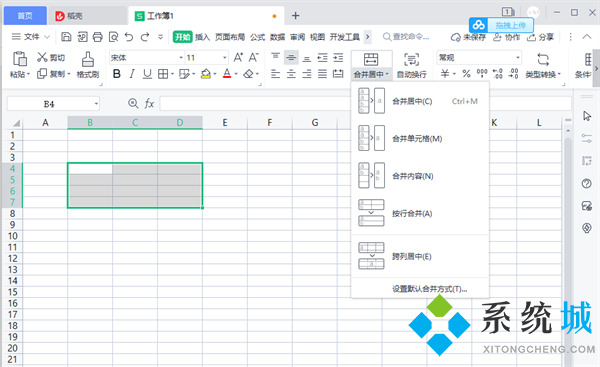This screenshot has width=600, height=367.
Task: Switch to the 公式 ribbon tab
Action: tap(258, 37)
